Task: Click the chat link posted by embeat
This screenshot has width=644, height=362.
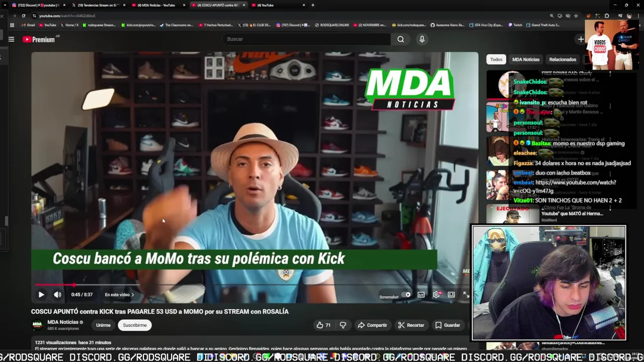Action: coord(565,187)
